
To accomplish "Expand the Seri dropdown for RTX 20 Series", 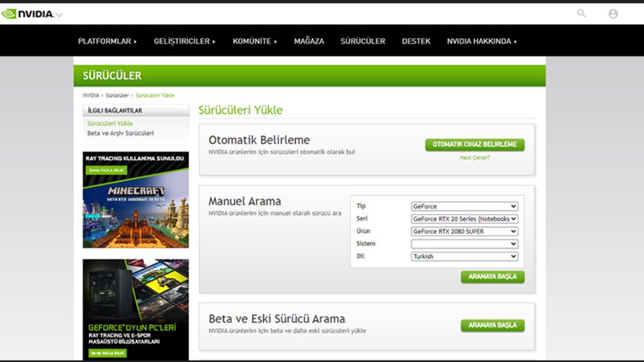I will point(464,219).
